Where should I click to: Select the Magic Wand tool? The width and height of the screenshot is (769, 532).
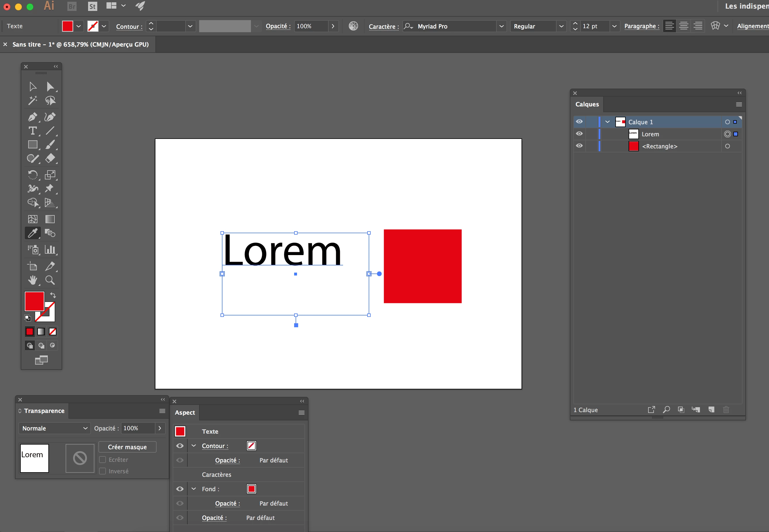coord(33,100)
